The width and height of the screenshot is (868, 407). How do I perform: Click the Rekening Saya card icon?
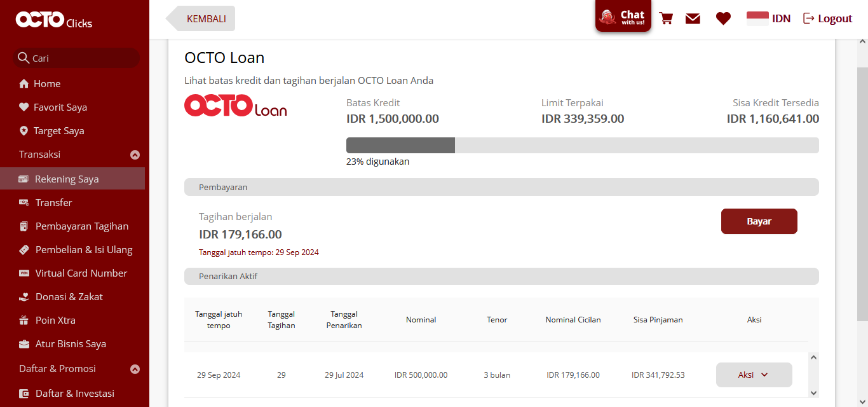(24, 179)
